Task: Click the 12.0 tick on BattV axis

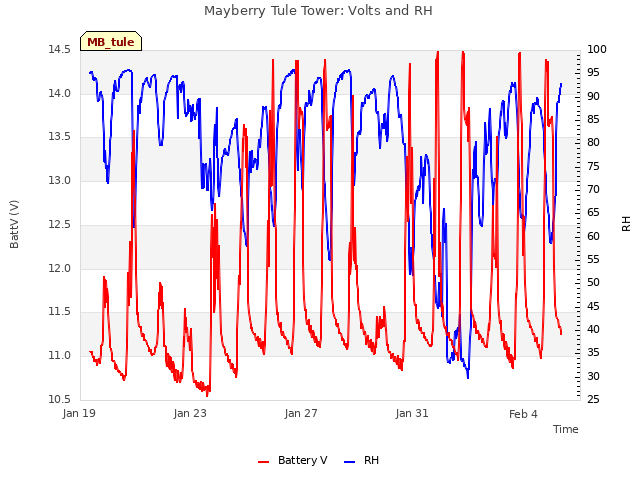Action: 60,268
